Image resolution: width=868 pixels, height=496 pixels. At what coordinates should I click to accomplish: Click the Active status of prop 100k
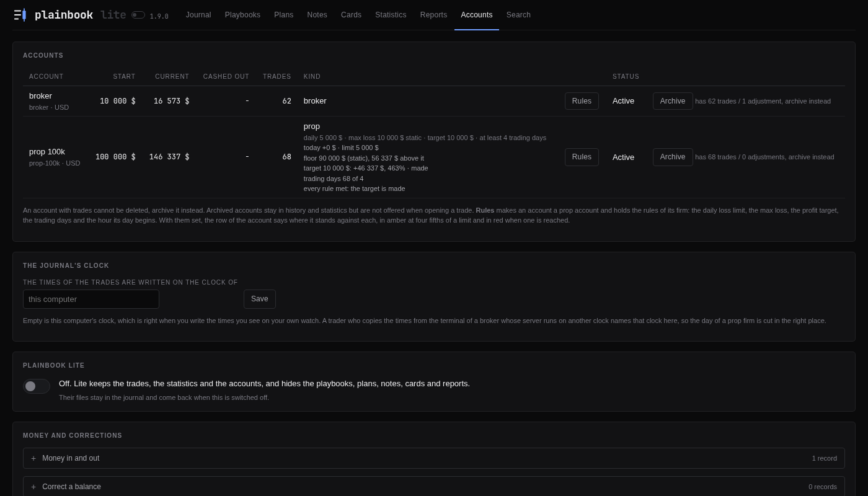[623, 157]
